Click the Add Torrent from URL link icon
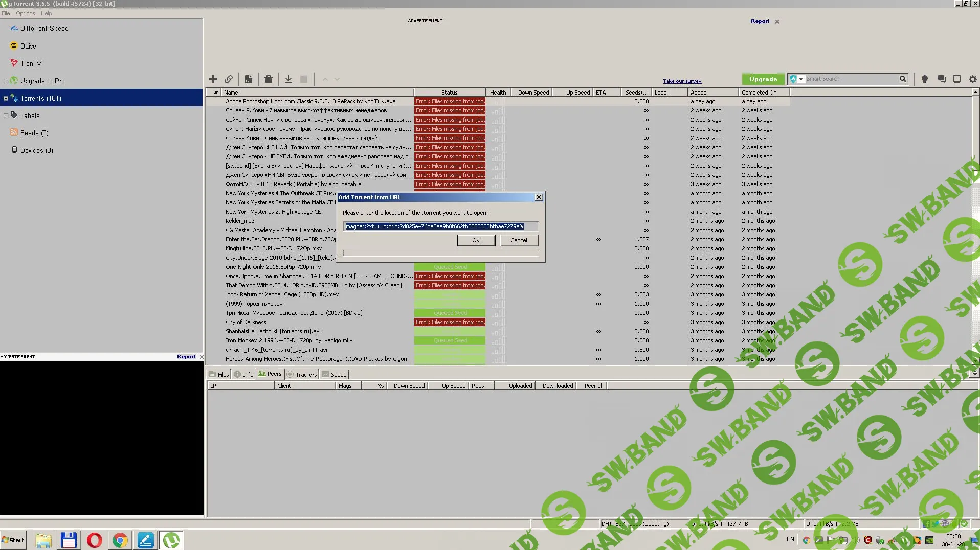Image resolution: width=980 pixels, height=550 pixels. 229,79
